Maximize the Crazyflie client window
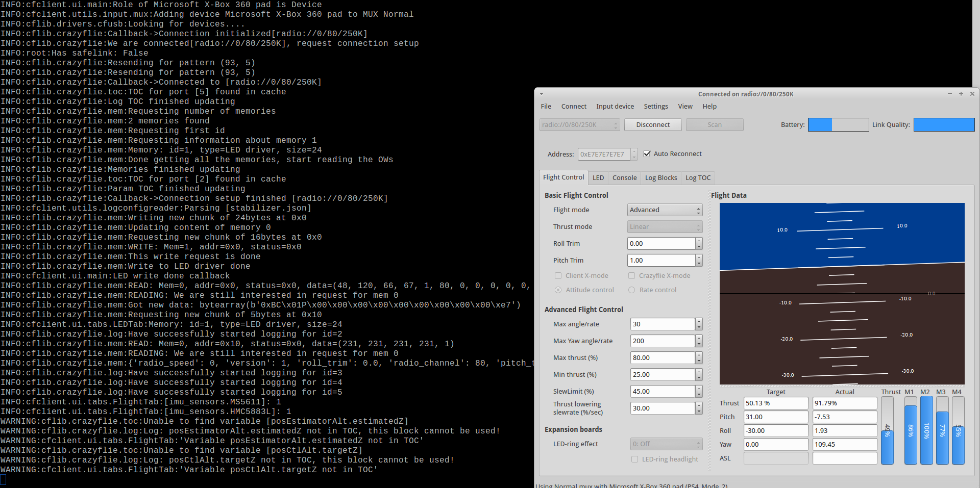The width and height of the screenshot is (980, 488). [x=961, y=94]
